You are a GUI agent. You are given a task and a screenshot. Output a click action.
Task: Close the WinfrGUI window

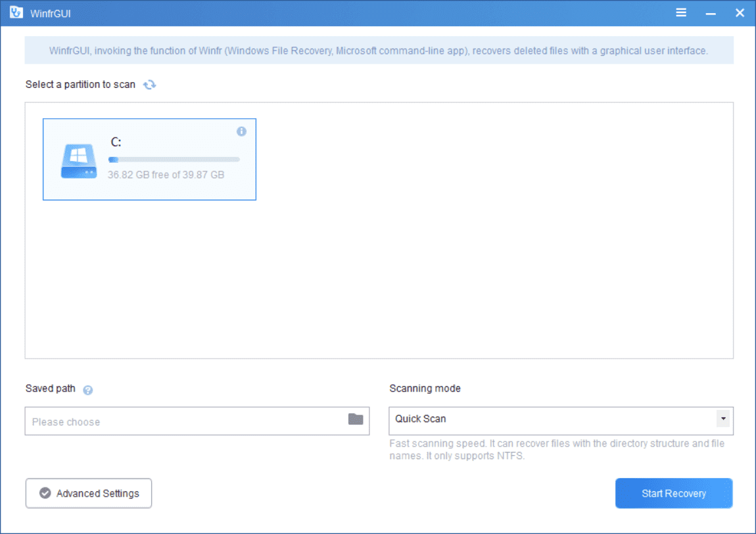(x=740, y=13)
